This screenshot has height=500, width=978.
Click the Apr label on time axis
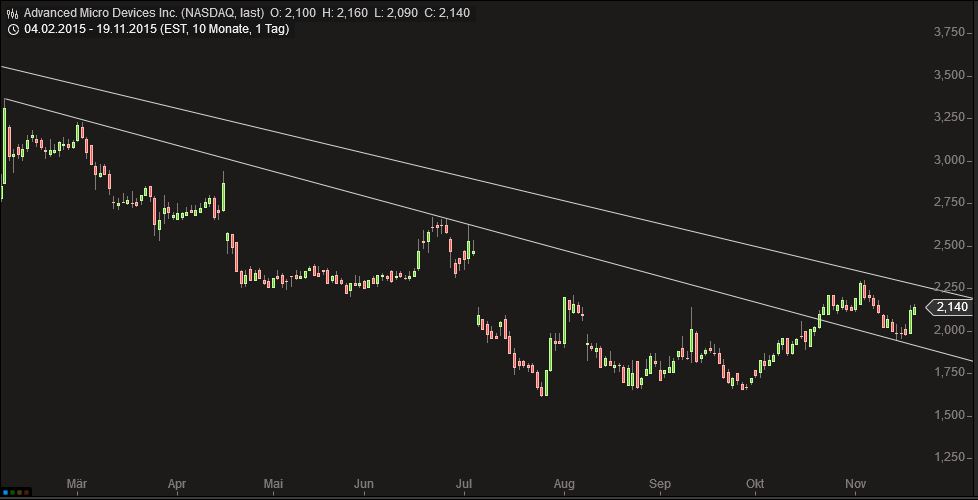[177, 484]
